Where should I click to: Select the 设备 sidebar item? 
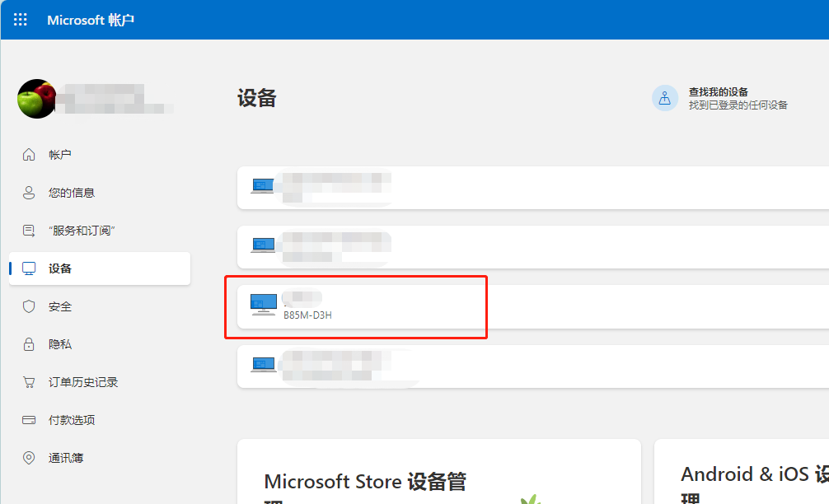point(100,268)
